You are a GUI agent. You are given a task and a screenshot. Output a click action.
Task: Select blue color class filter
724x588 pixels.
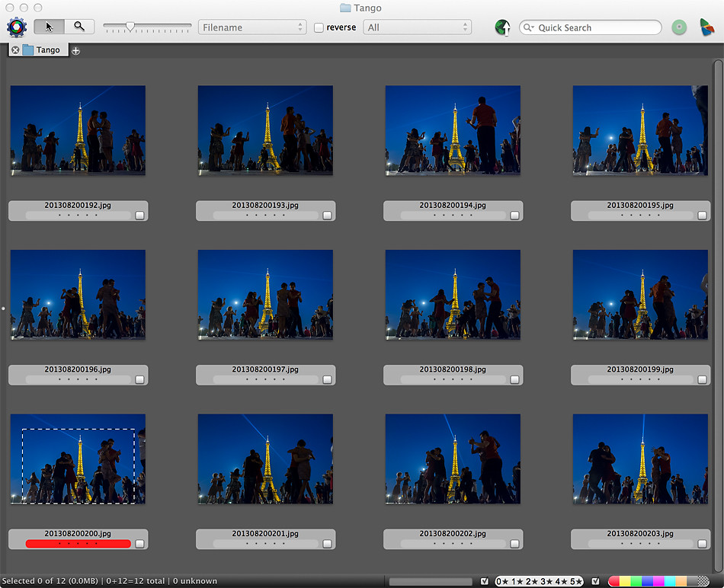(647, 582)
